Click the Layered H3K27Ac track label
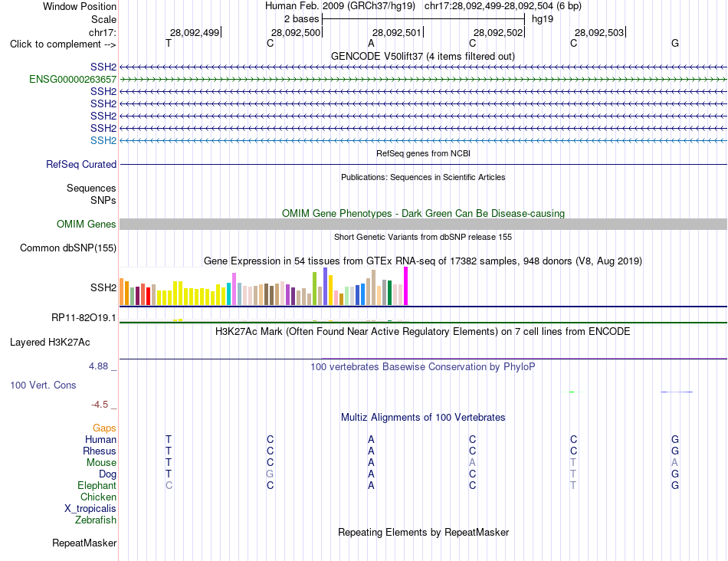This screenshot has width=728, height=561. [x=50, y=343]
